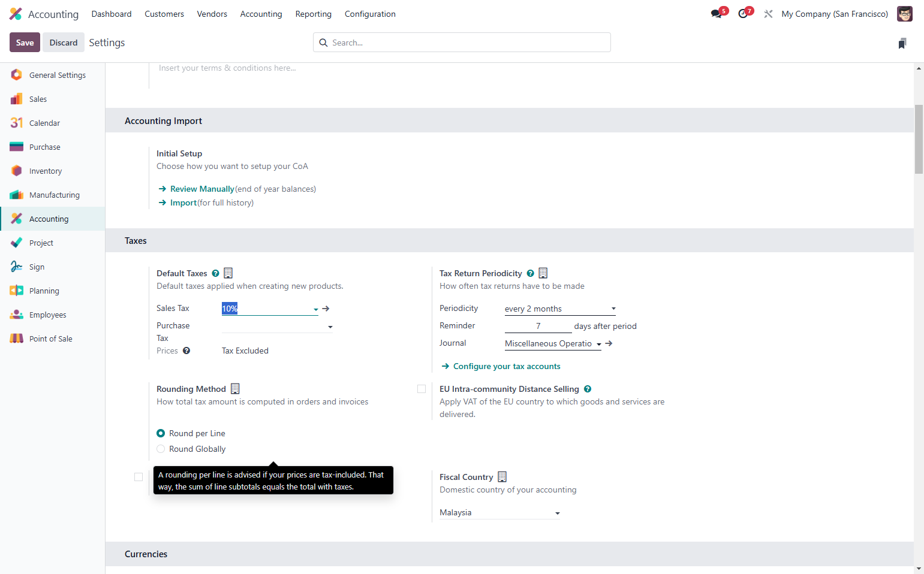
Task: Open the Periodicity dropdown
Action: (x=561, y=309)
